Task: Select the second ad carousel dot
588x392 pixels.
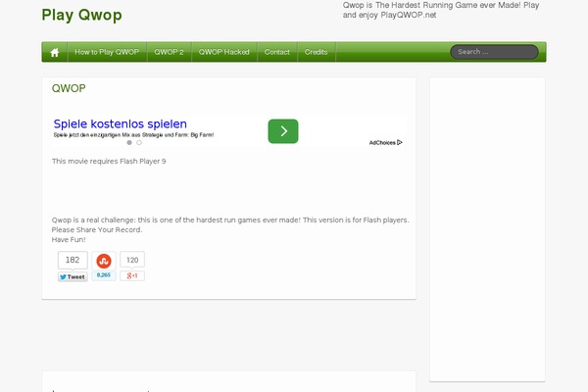Action: pyautogui.click(x=139, y=142)
